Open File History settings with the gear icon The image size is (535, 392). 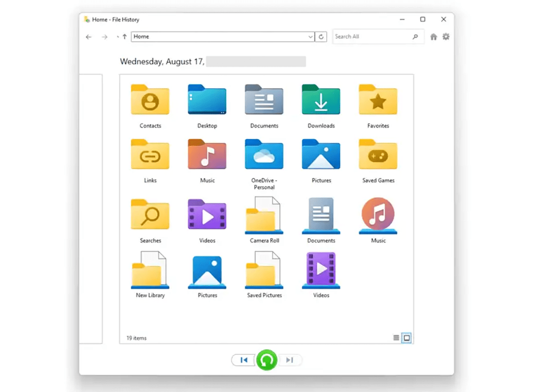446,37
